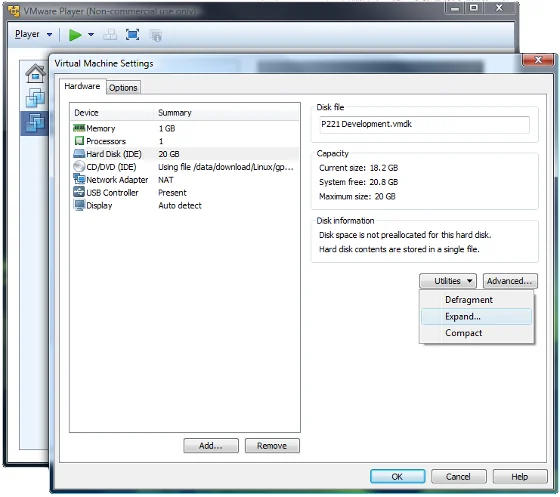Click the Cancel button

(x=459, y=477)
